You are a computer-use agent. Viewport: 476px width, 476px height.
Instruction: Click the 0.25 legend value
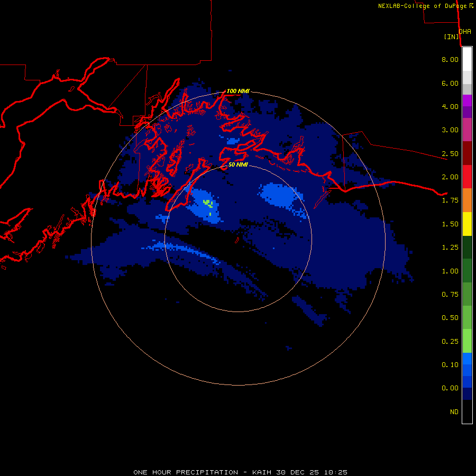[x=450, y=342]
